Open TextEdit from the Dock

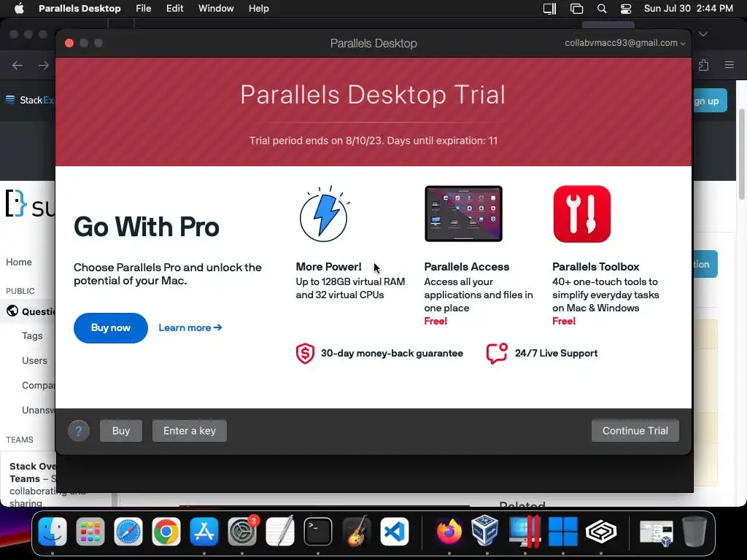pyautogui.click(x=280, y=532)
